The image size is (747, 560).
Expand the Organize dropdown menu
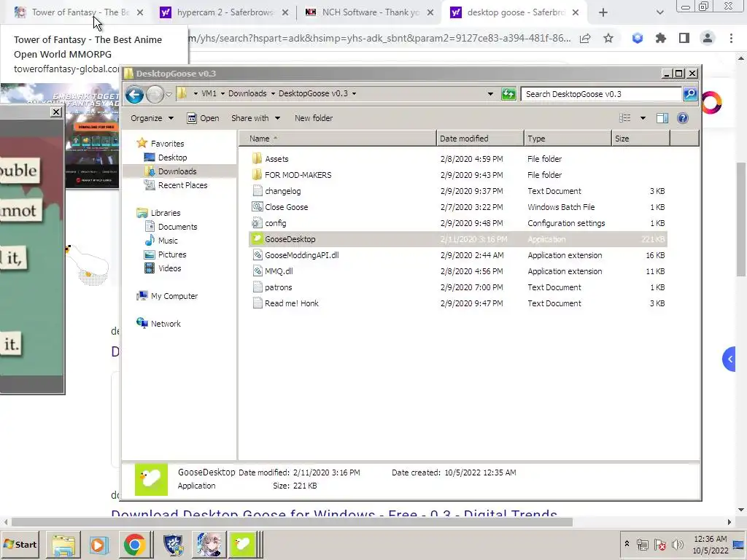pyautogui.click(x=152, y=118)
